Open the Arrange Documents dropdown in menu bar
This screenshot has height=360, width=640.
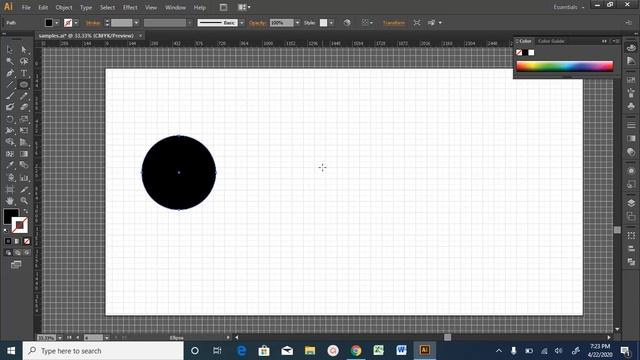(244, 7)
